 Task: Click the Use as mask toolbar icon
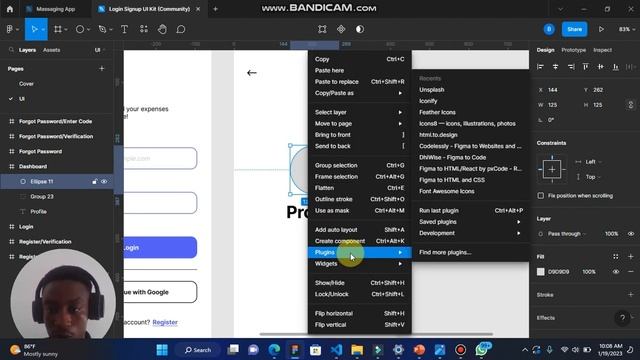pos(360,29)
